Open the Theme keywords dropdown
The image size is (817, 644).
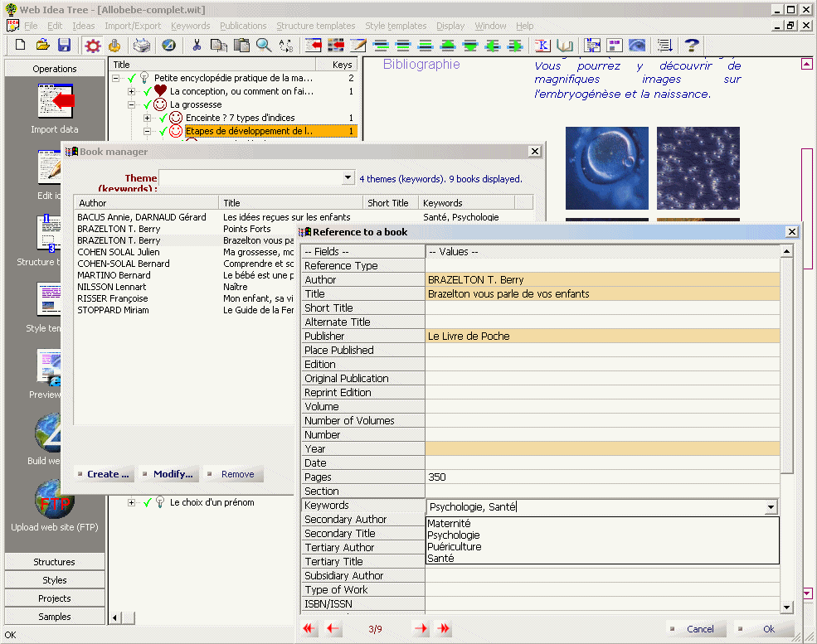click(348, 178)
